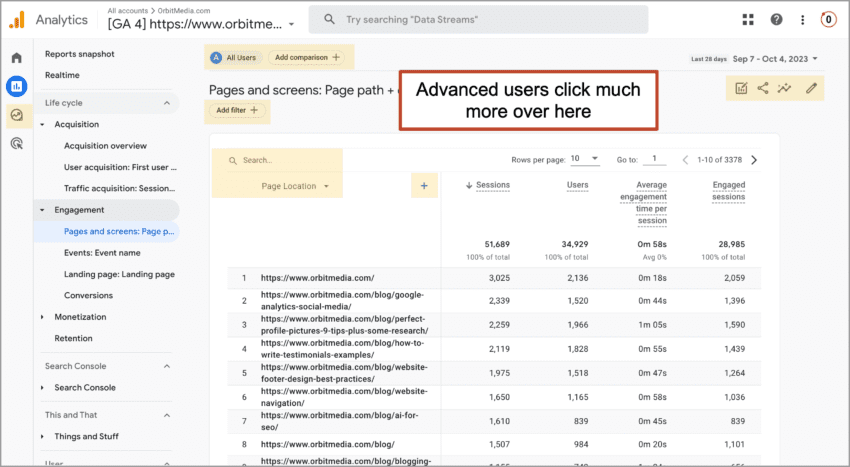Open Reports snapshot in sidebar
The width and height of the screenshot is (850, 467).
pyautogui.click(x=80, y=54)
